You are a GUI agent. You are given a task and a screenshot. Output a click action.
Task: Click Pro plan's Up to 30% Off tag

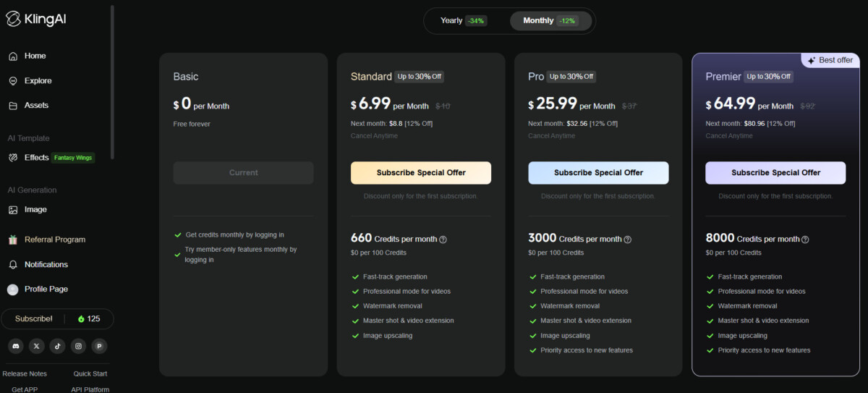pyautogui.click(x=571, y=77)
